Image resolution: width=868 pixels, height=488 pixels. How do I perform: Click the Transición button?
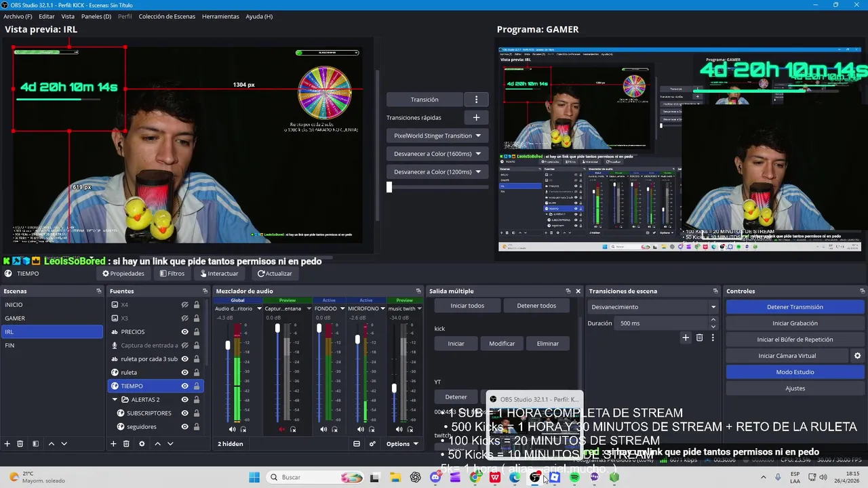coord(425,100)
